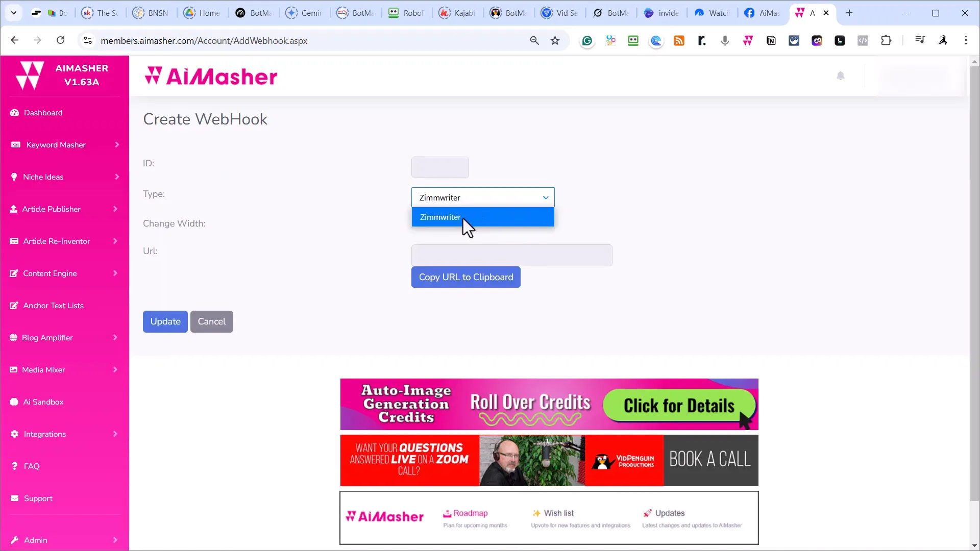
Task: Click the Ai Sandbox brain icon
Action: click(x=14, y=402)
